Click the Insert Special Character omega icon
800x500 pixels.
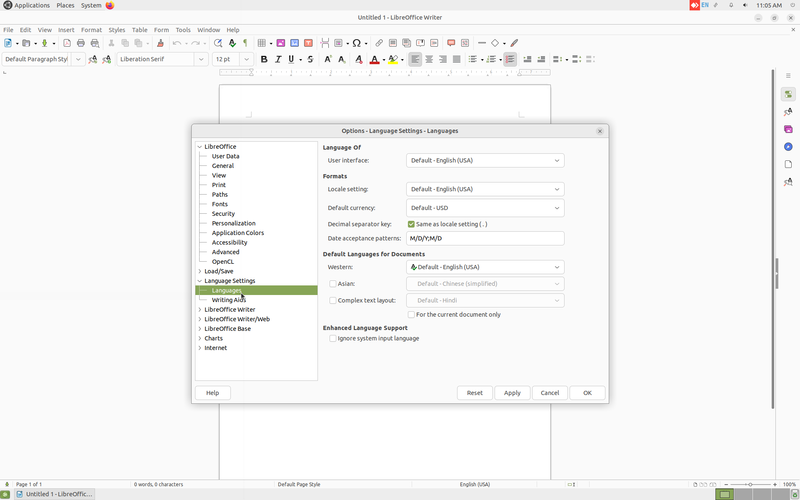(x=357, y=43)
